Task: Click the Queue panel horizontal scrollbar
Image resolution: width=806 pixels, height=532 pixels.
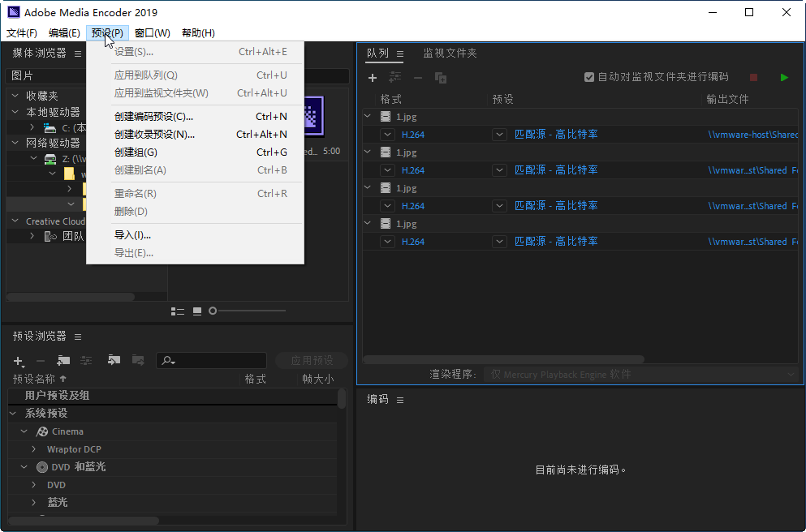Action: click(x=504, y=359)
